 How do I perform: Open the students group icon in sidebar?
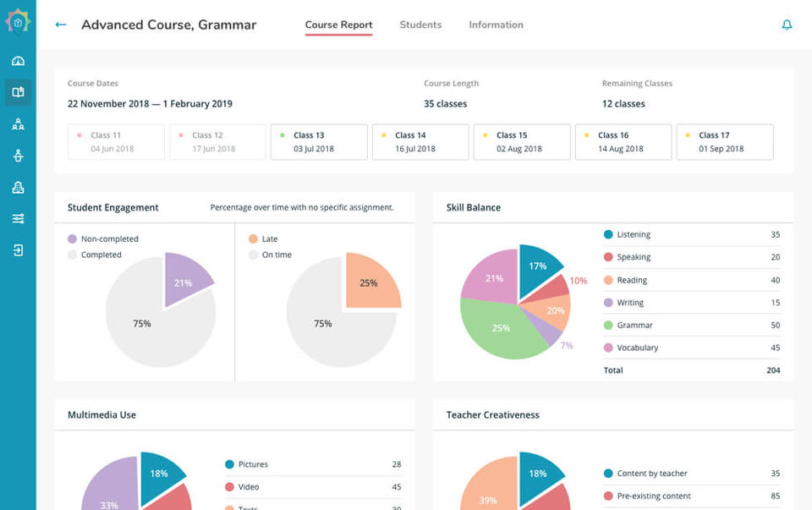pos(18,124)
